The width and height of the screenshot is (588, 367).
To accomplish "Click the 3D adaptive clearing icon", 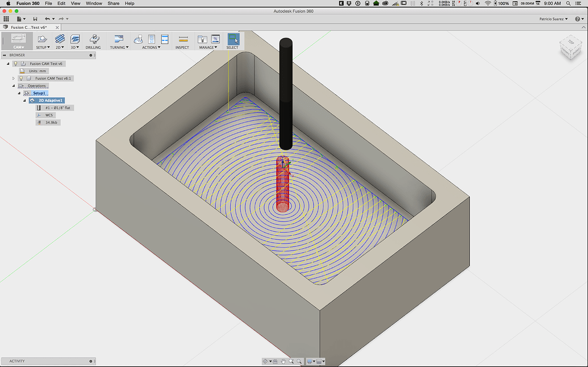I will (x=75, y=39).
